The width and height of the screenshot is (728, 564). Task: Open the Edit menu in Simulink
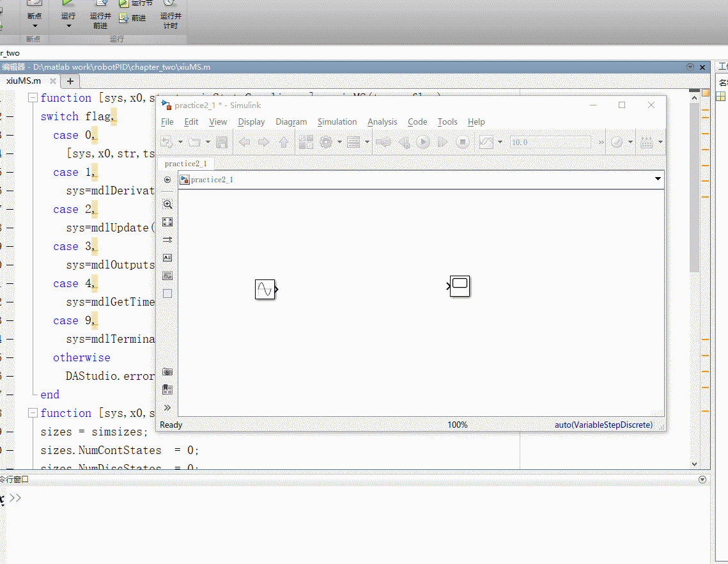[x=191, y=121]
